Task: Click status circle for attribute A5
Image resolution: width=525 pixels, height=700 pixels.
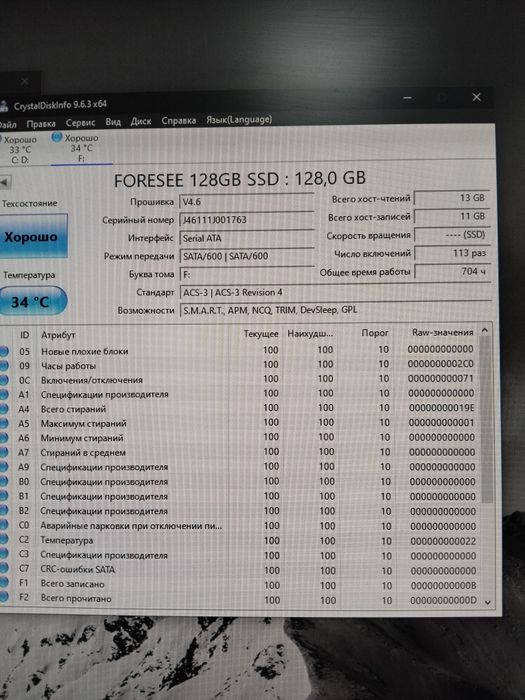Action: [4, 424]
